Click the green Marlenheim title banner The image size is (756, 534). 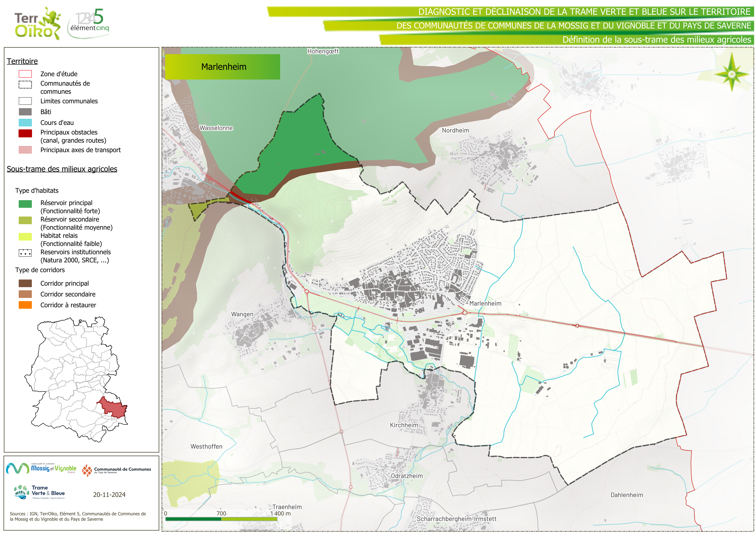[x=223, y=67]
